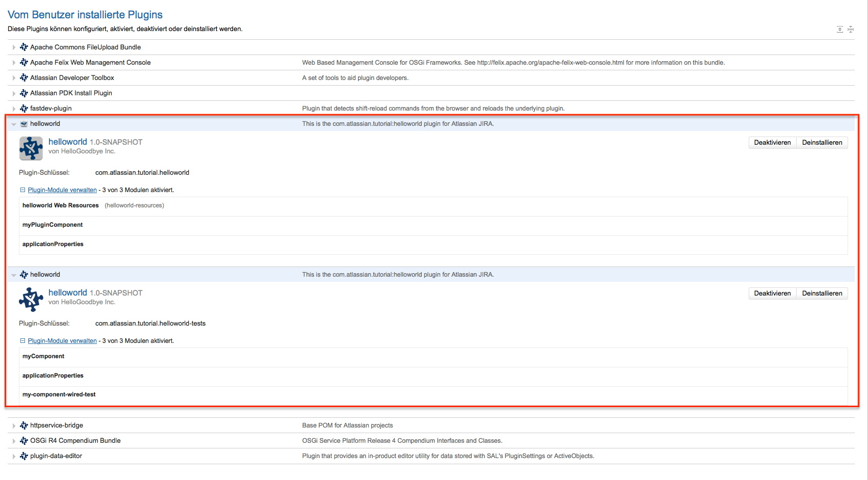Expand the httpservice-bridge row

click(14, 425)
